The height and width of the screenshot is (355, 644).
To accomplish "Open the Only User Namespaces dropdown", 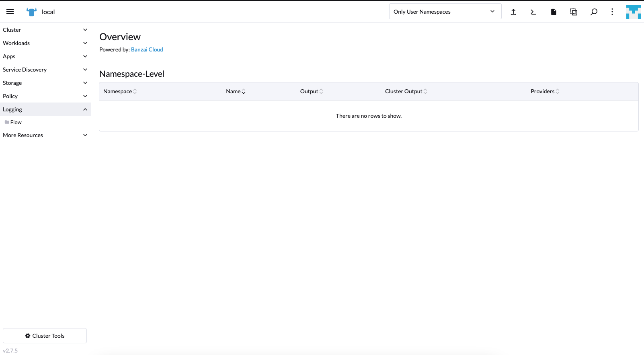I will (445, 11).
